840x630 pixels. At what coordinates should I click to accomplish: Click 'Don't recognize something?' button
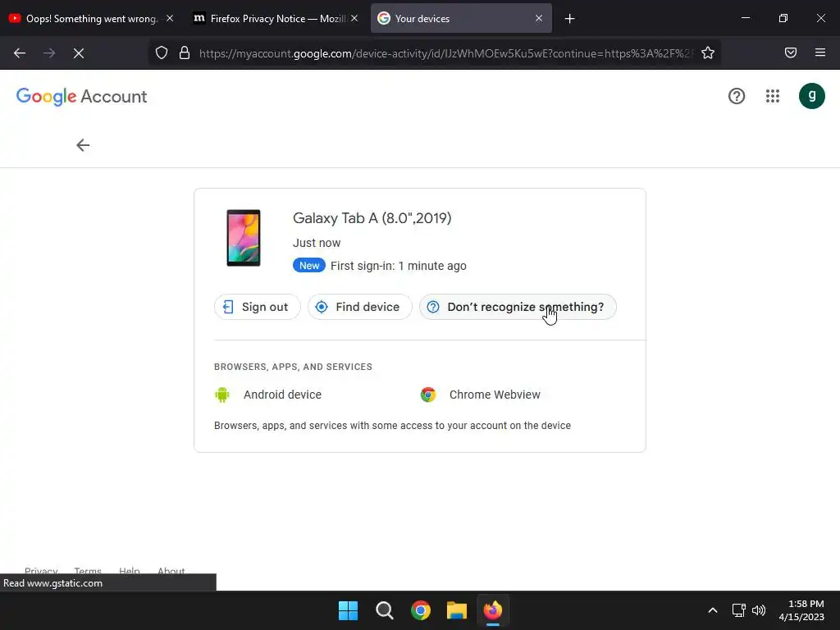pos(518,307)
